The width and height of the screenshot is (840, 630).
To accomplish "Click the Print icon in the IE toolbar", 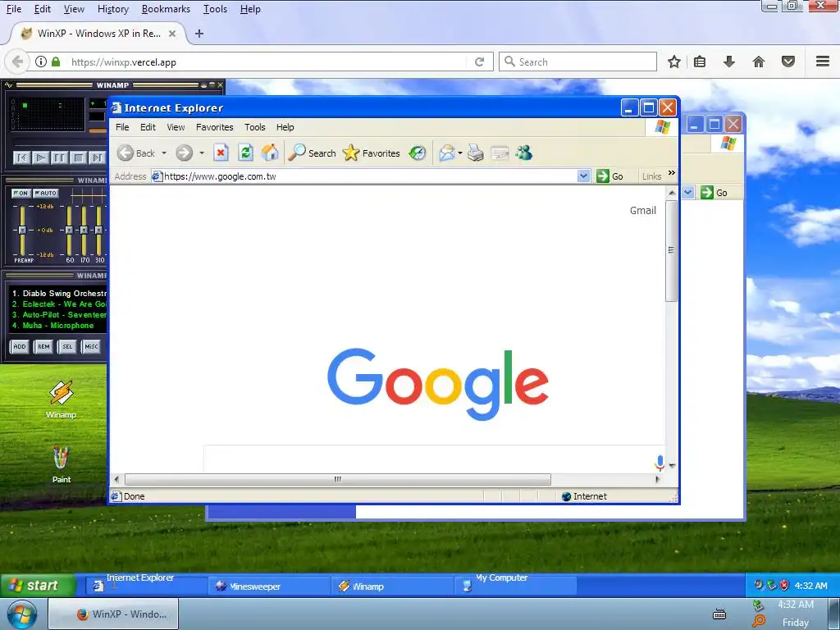I will pos(476,153).
